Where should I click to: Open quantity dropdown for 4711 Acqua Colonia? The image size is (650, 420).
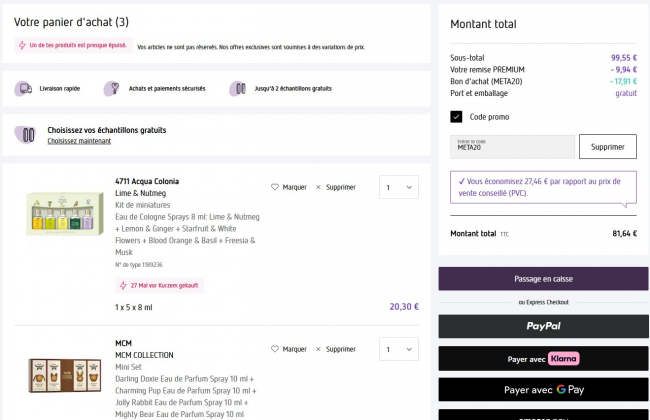point(398,187)
